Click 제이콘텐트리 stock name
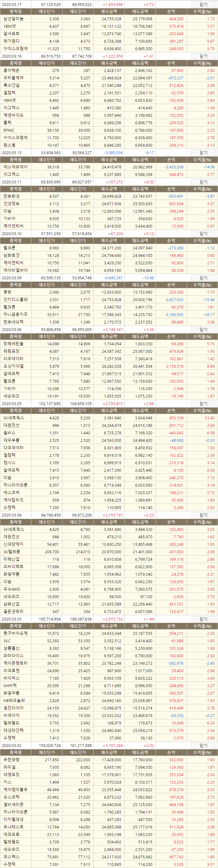The width and height of the screenshot is (218, 868). 16,663
